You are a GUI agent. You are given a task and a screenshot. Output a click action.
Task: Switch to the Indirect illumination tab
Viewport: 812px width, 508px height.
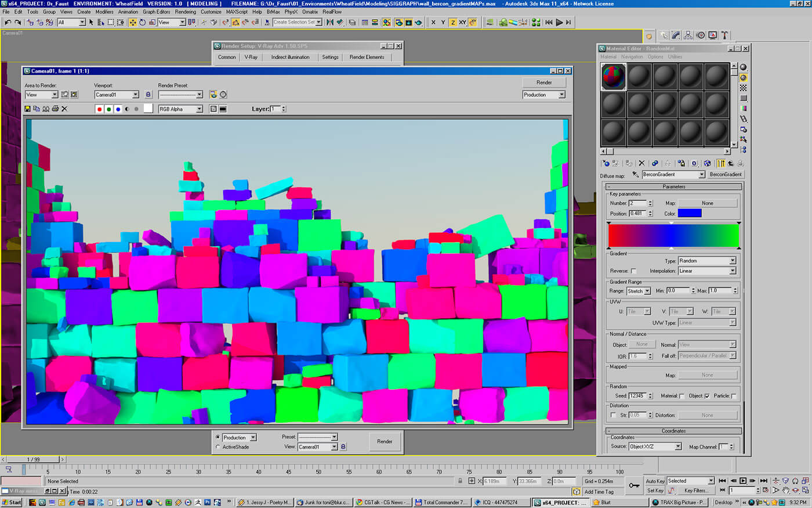click(290, 57)
